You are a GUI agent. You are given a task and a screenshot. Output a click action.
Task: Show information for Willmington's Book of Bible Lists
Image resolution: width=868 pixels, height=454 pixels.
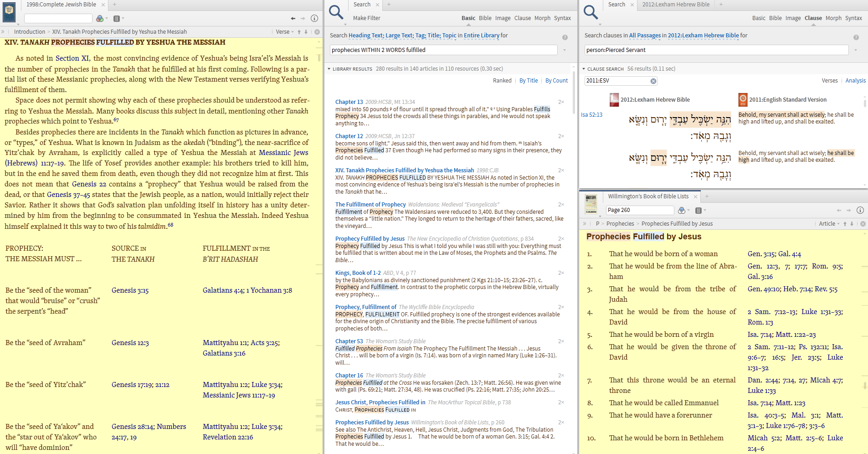tap(860, 210)
